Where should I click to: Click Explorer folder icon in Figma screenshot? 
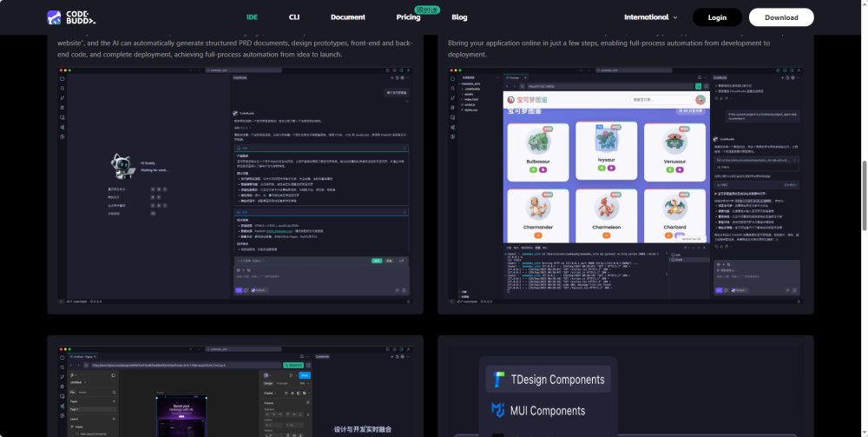point(62,357)
